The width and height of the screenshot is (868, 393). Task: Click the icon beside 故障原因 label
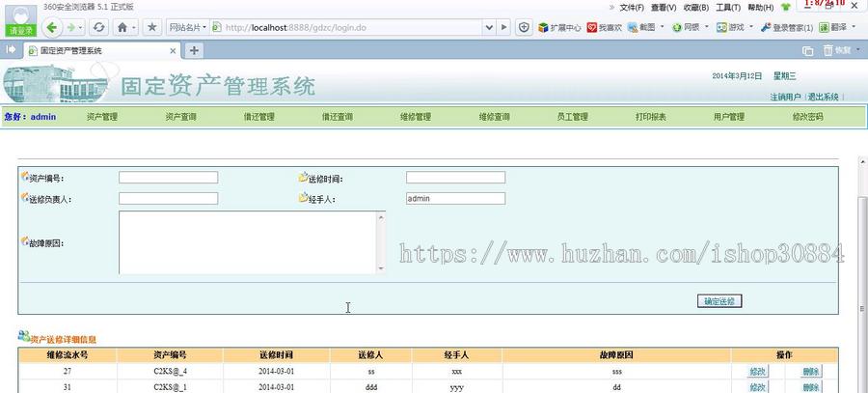click(x=24, y=241)
